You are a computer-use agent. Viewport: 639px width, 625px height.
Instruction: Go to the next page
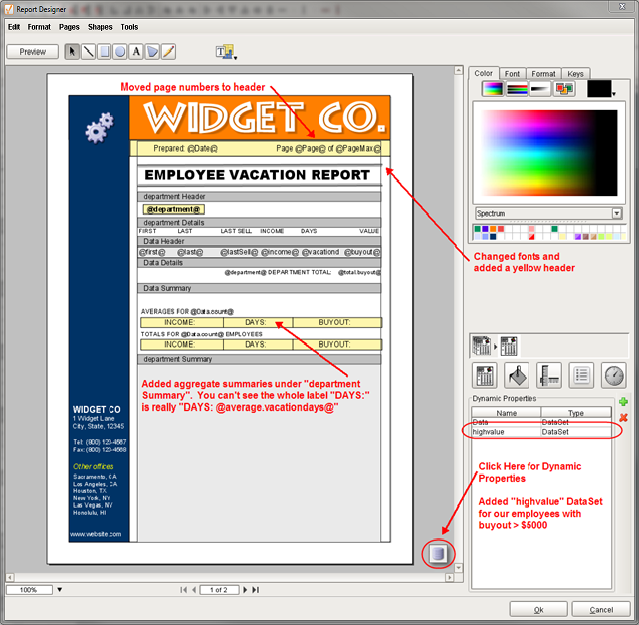tap(245, 590)
